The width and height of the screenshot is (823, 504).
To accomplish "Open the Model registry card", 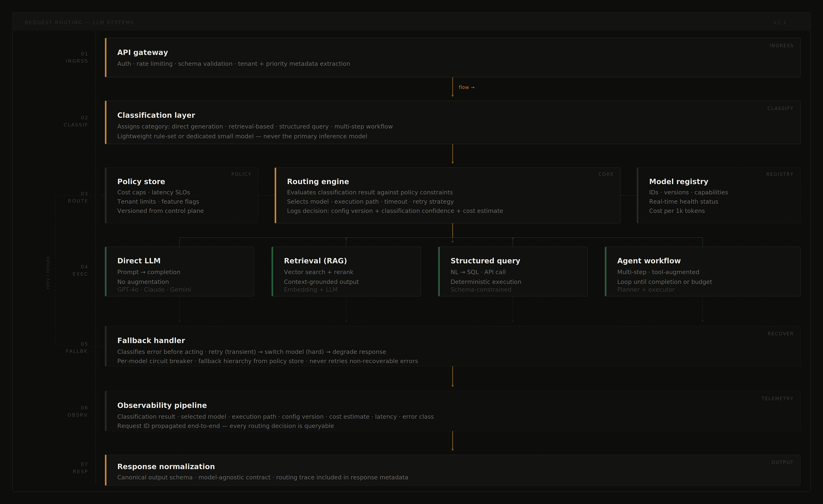I will pyautogui.click(x=719, y=195).
